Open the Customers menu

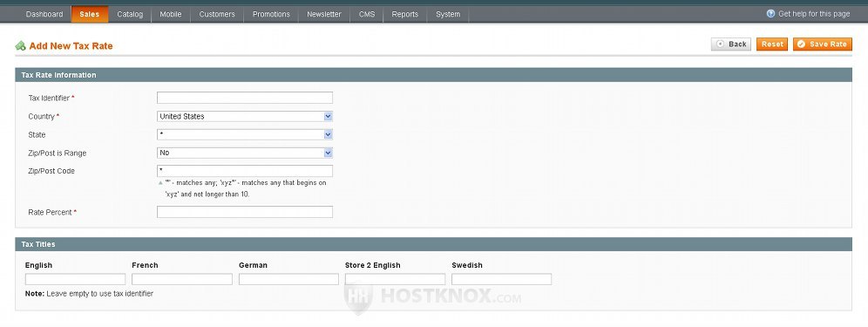click(217, 15)
